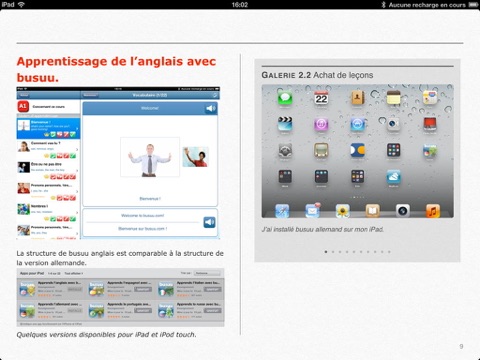Tap the orange Music icon in the dock
The image size is (480, 360).
tap(433, 211)
